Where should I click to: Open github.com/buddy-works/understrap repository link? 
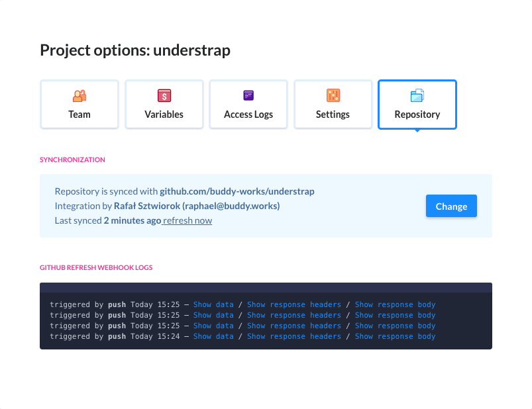click(x=237, y=191)
